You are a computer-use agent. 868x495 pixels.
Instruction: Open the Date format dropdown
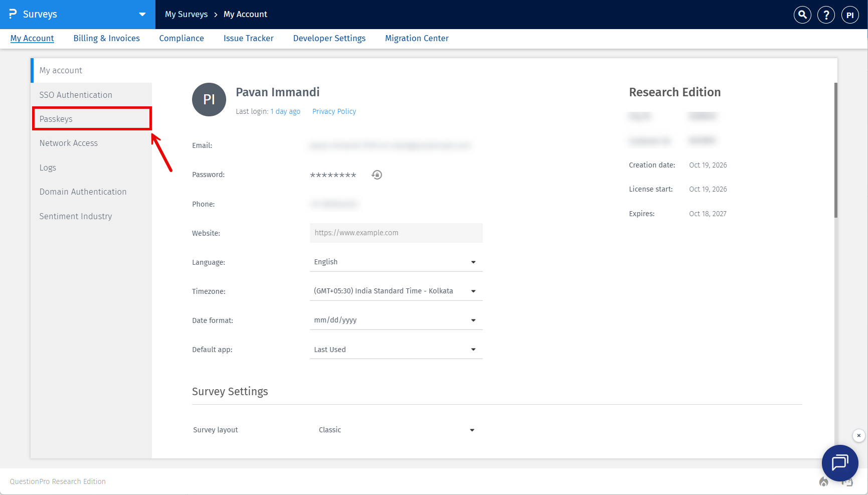click(396, 320)
